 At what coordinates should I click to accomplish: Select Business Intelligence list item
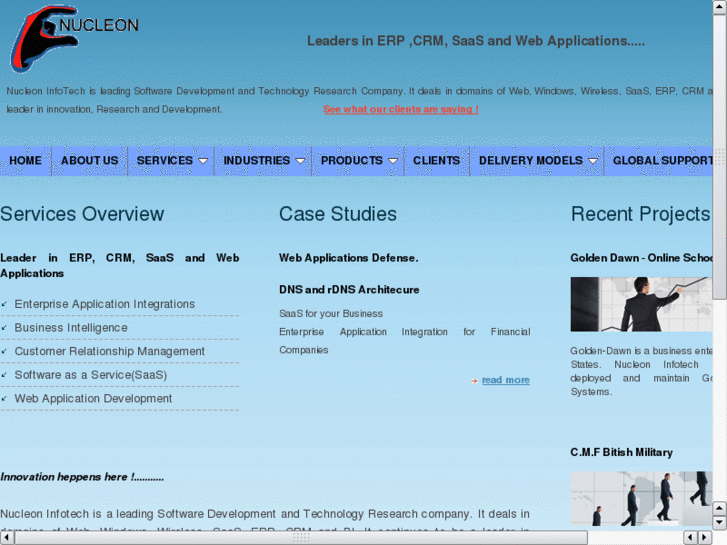[x=71, y=327]
